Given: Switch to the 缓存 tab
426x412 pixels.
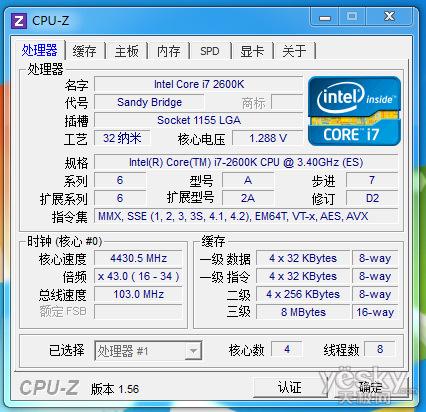Looking at the screenshot, I should [x=84, y=51].
